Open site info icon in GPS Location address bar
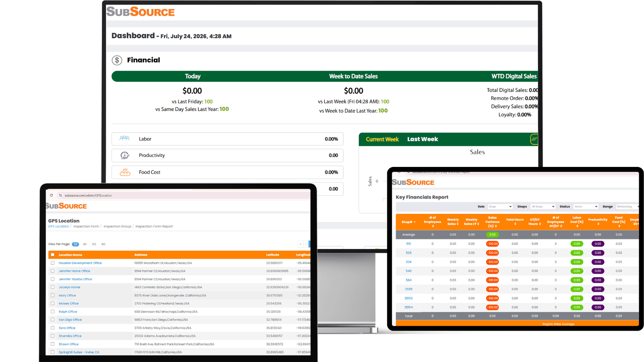 pyautogui.click(x=60, y=195)
